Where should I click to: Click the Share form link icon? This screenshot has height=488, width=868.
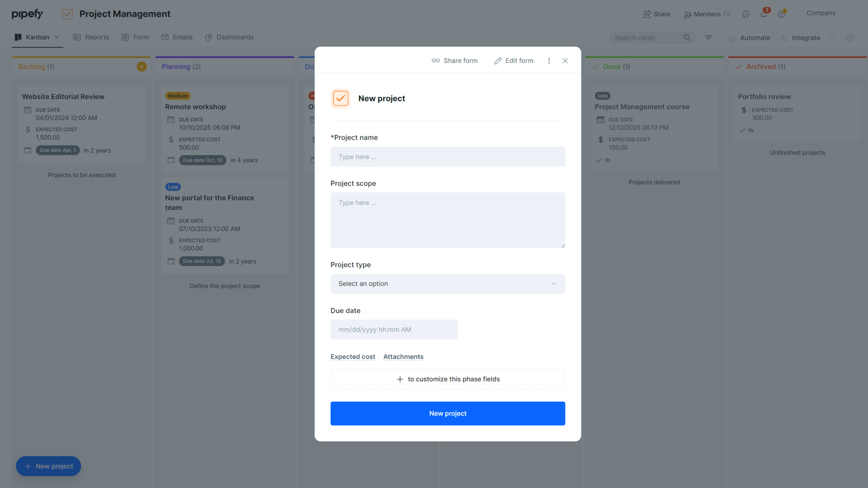[x=435, y=61]
